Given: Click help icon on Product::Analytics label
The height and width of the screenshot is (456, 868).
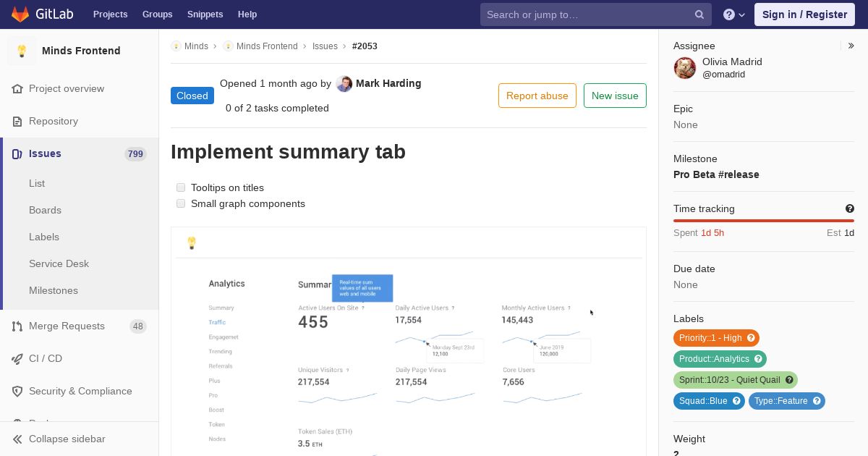Looking at the screenshot, I should pos(759,359).
